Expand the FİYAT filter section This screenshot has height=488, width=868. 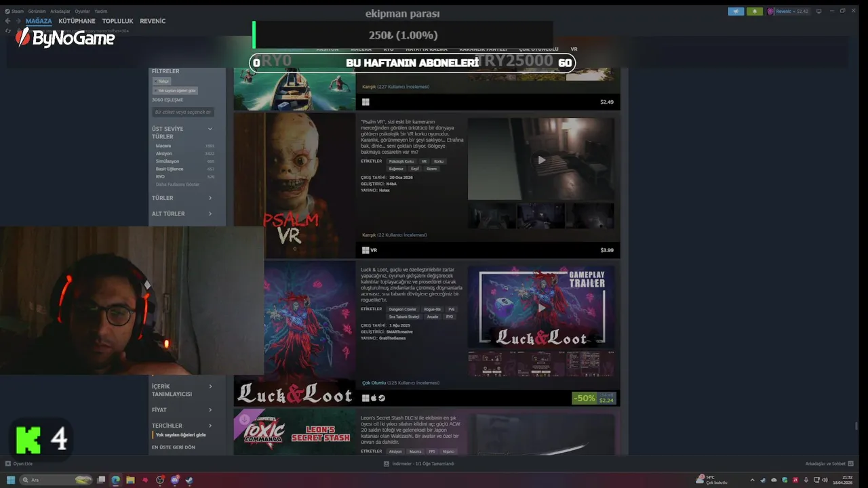point(182,409)
